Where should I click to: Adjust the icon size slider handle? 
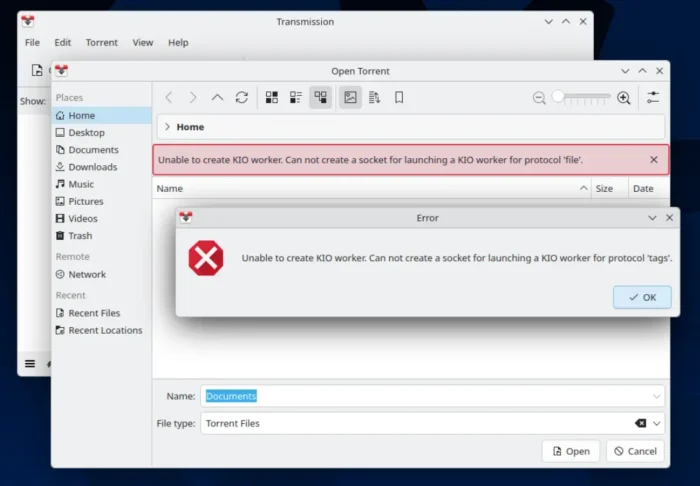[558, 96]
